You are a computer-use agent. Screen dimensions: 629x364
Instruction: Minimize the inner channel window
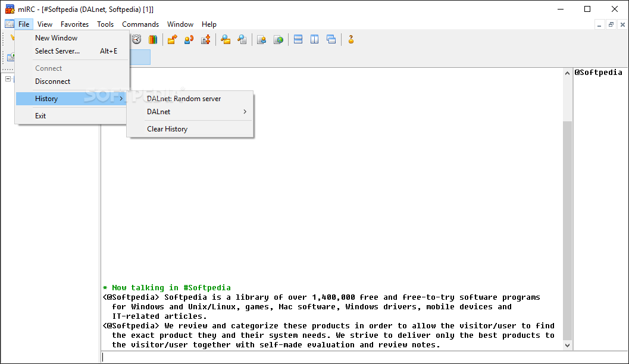(x=599, y=25)
